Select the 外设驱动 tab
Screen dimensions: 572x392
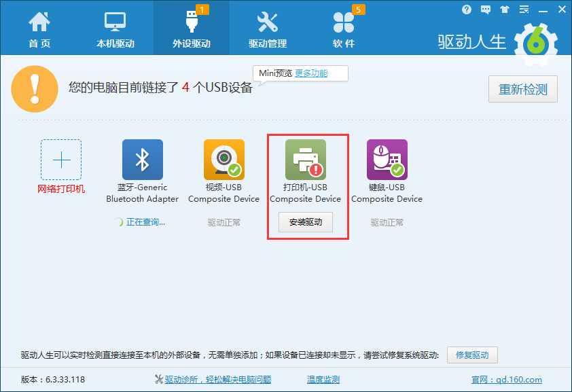192,29
